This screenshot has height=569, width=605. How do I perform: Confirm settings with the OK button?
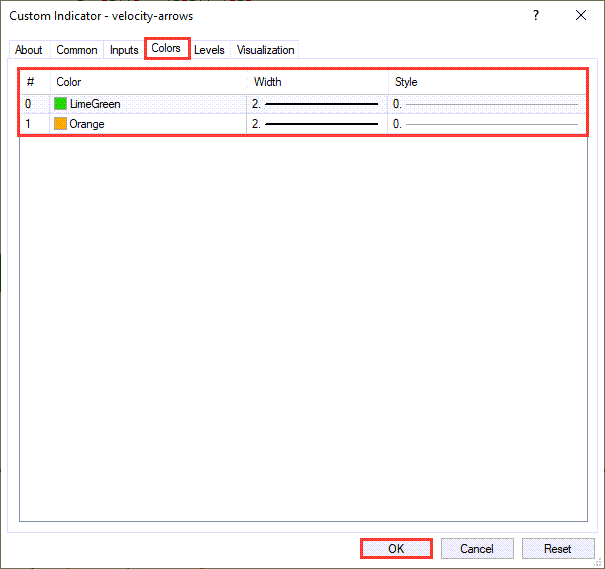tap(396, 549)
